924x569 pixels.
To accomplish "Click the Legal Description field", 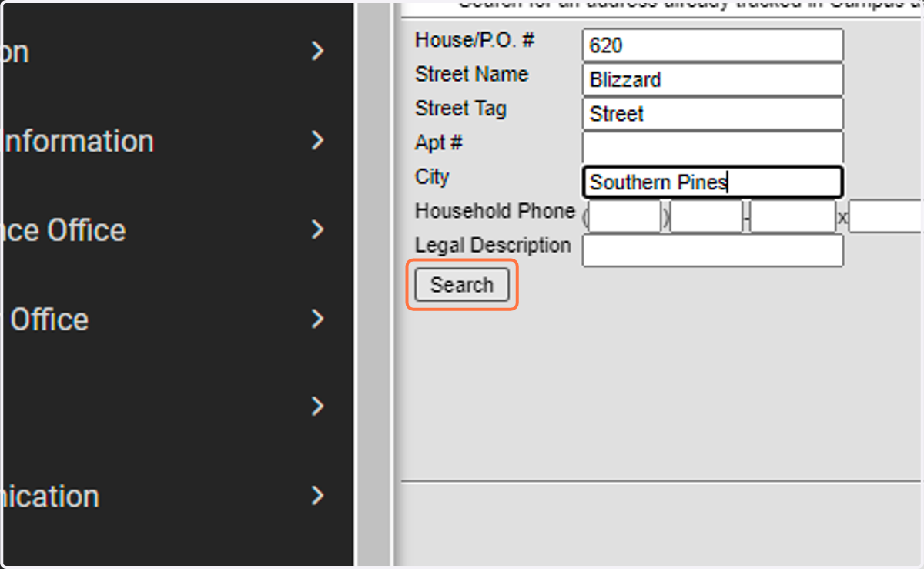I will pos(713,251).
